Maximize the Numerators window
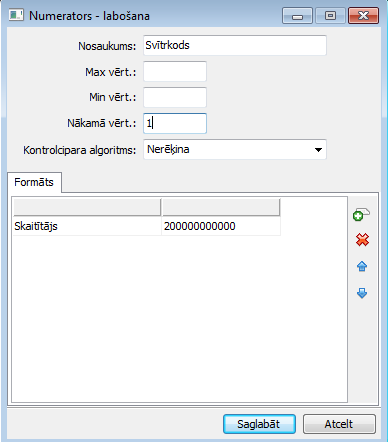 pos(330,16)
